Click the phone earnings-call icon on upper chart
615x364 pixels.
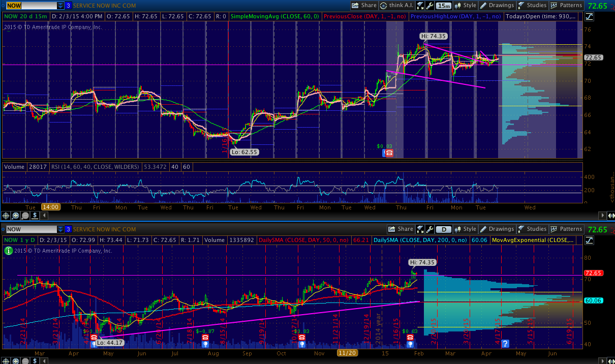pyautogui.click(x=389, y=153)
